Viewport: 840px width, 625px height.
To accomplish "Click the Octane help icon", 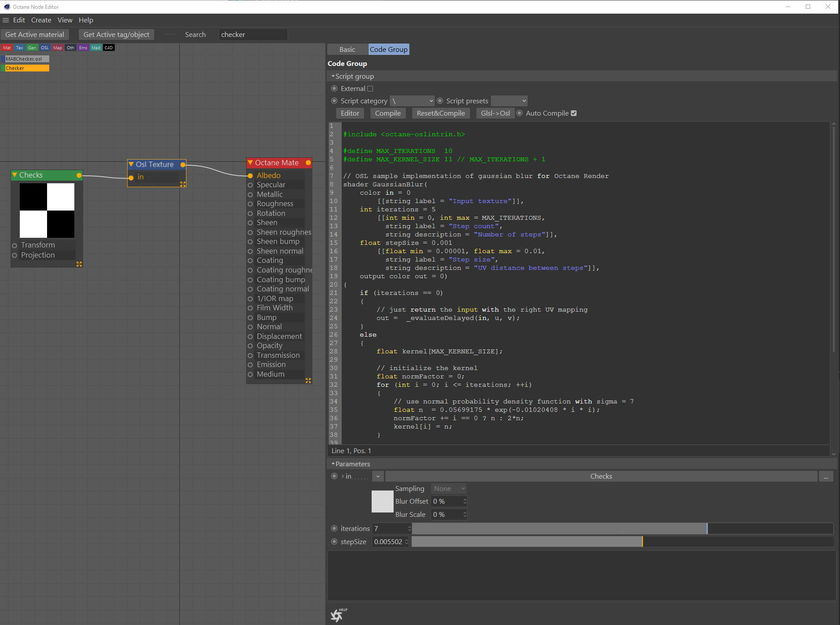I will tap(338, 615).
